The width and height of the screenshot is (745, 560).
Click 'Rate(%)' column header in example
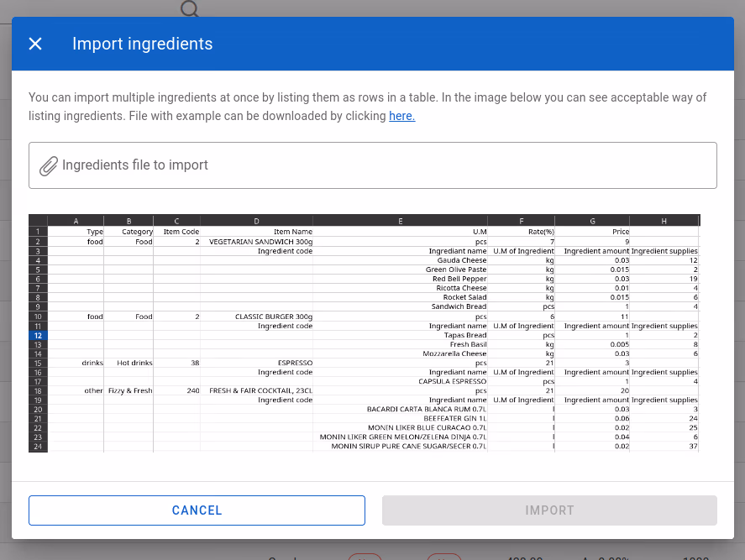[541, 232]
